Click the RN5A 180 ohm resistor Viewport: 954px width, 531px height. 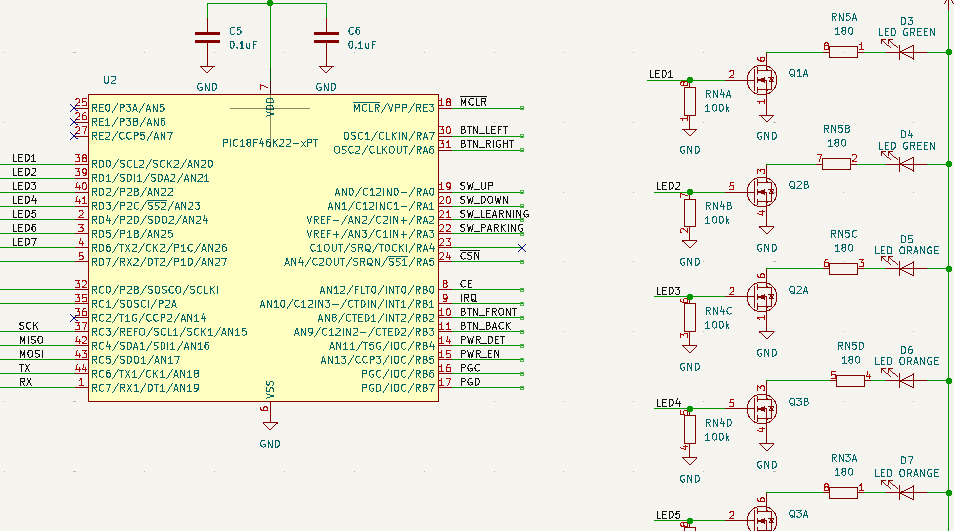click(x=844, y=50)
